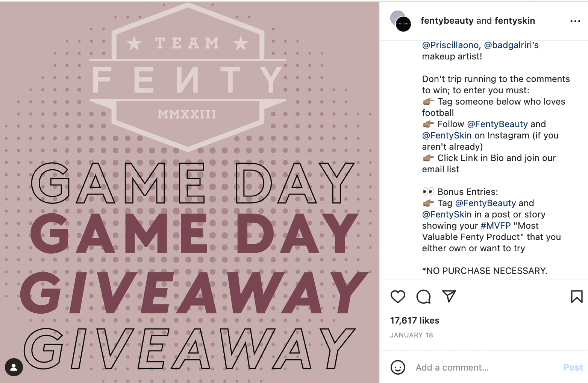Visit the @badgalriri mention
This screenshot has height=383, width=588.
[508, 45]
